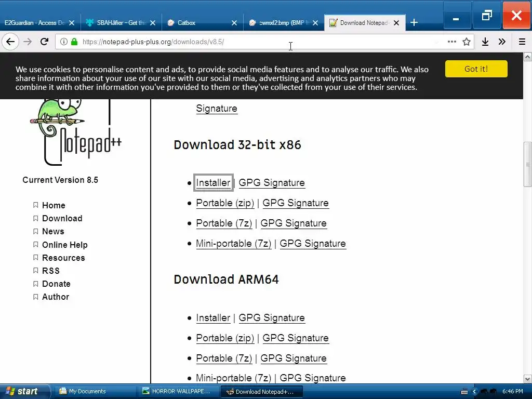This screenshot has height=399, width=532.
Task: Click the browser back arrow button
Action: 10,42
